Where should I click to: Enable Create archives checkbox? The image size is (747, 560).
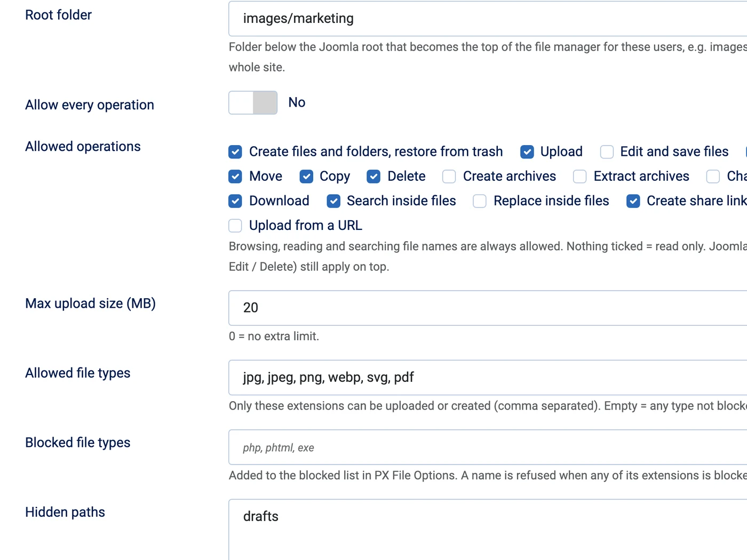point(449,177)
